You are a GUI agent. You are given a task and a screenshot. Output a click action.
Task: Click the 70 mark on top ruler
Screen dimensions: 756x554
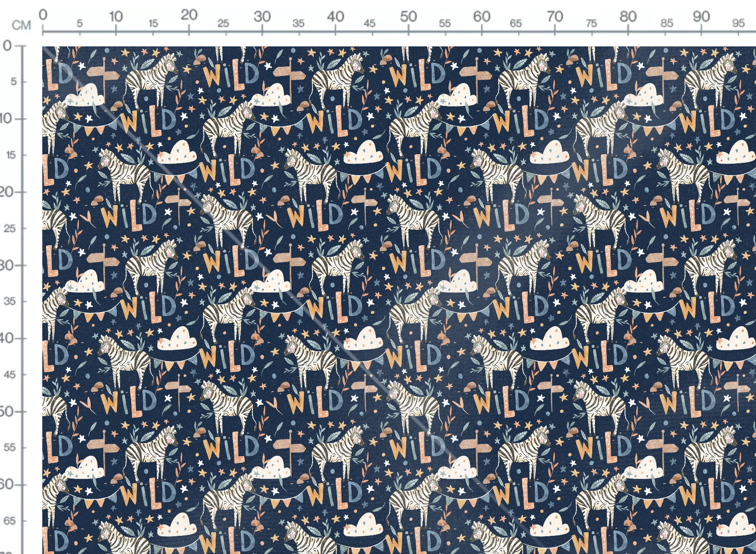(x=555, y=16)
